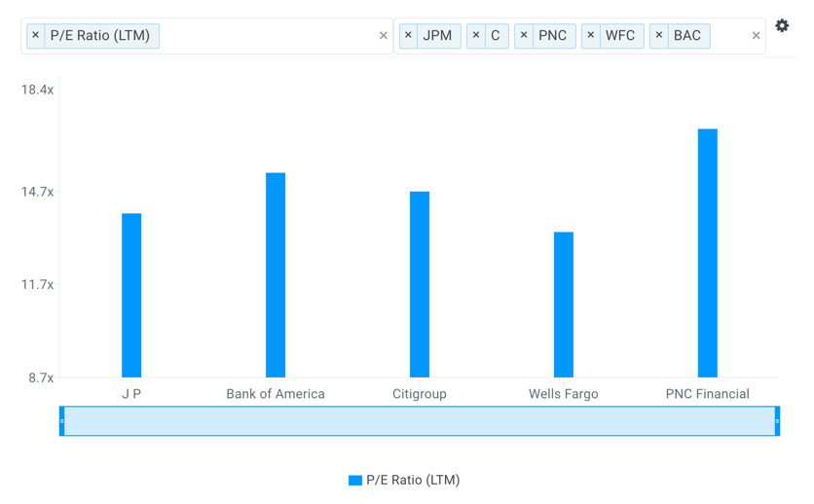Select the BAC ticker label
814x504 pixels.
(x=686, y=35)
